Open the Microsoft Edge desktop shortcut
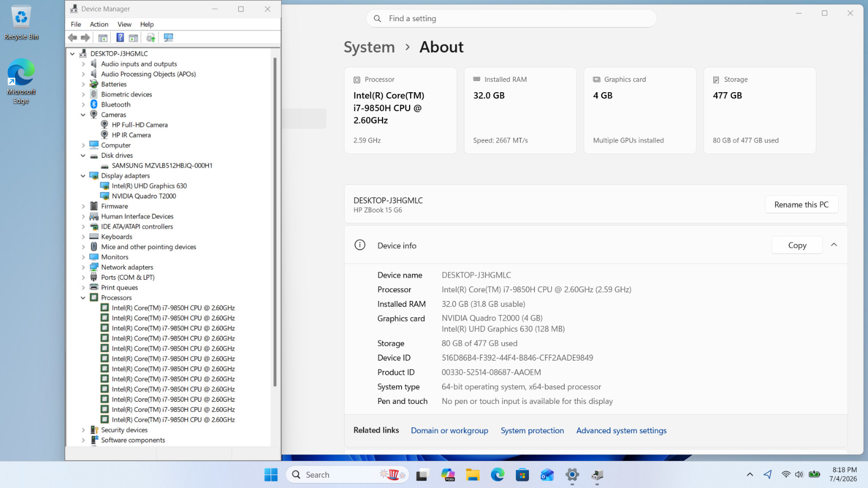The image size is (868, 488). point(21,81)
